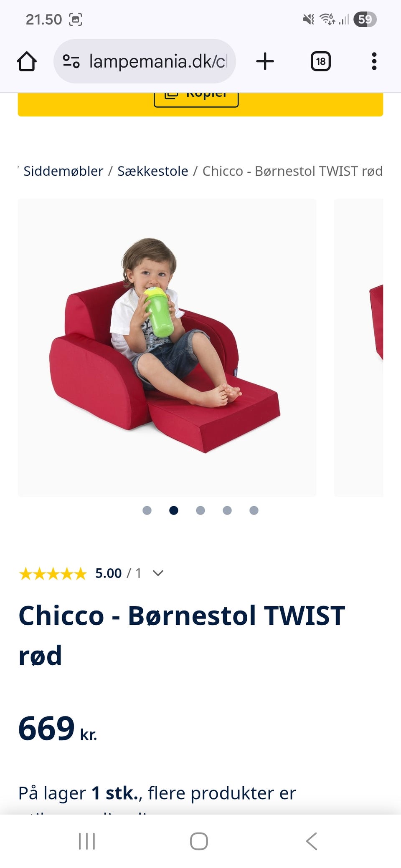This screenshot has height=868, width=401.
Task: Open the tab switcher showing 18 tabs
Action: coord(320,61)
